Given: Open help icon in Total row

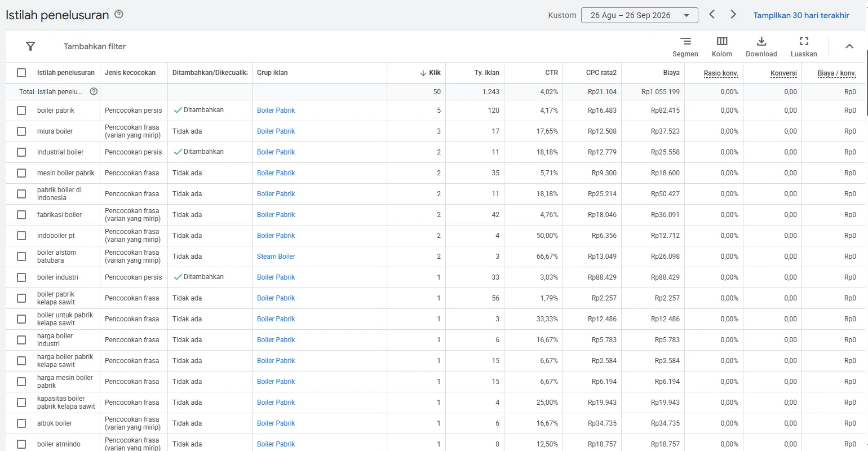Looking at the screenshot, I should (x=94, y=91).
